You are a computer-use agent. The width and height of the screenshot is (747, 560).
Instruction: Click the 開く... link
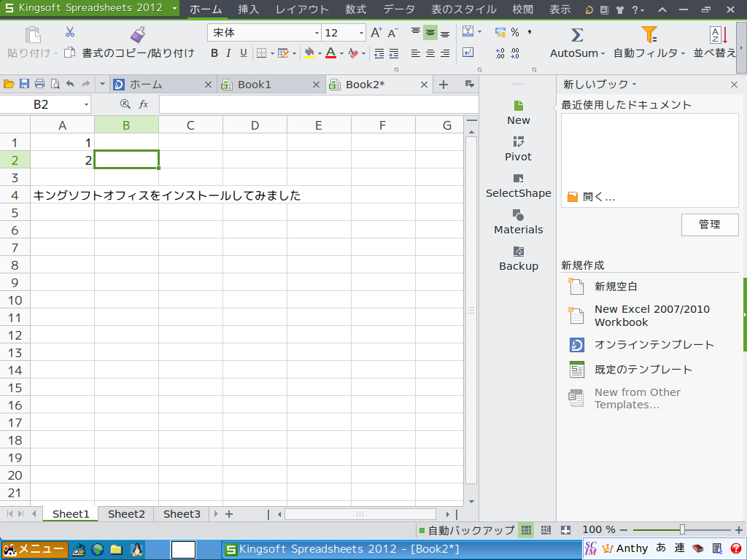tap(592, 197)
